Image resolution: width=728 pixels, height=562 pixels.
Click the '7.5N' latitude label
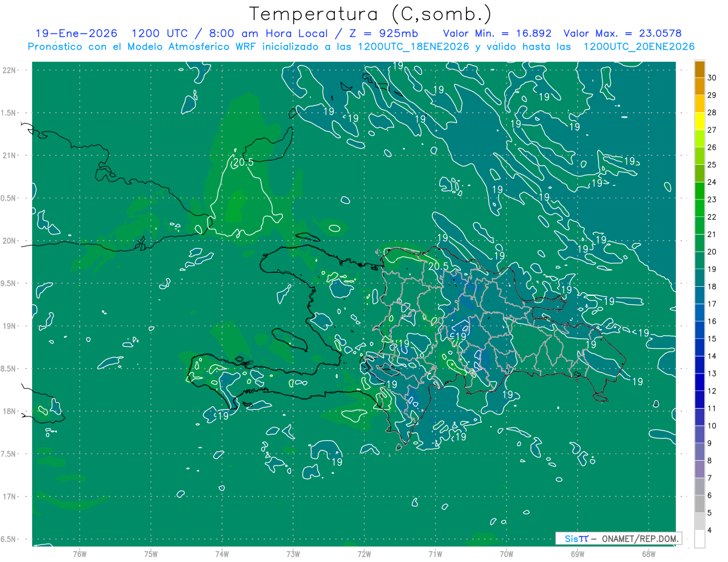coord(9,454)
